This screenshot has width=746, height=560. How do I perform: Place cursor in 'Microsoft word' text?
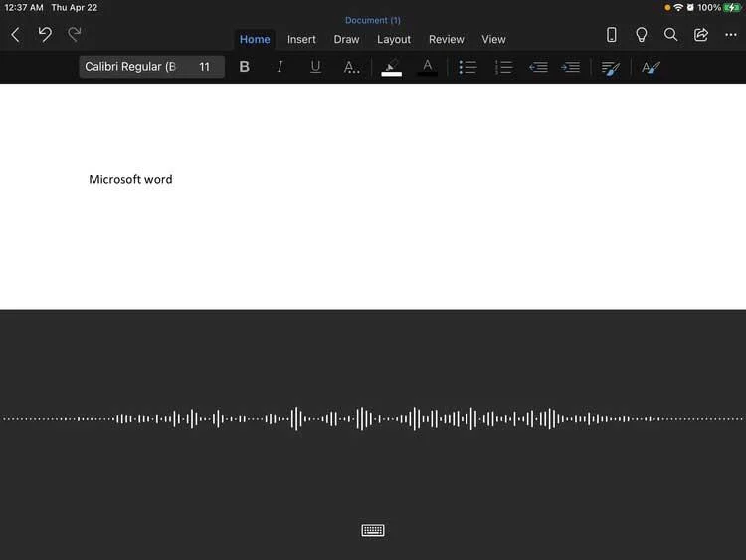point(130,179)
